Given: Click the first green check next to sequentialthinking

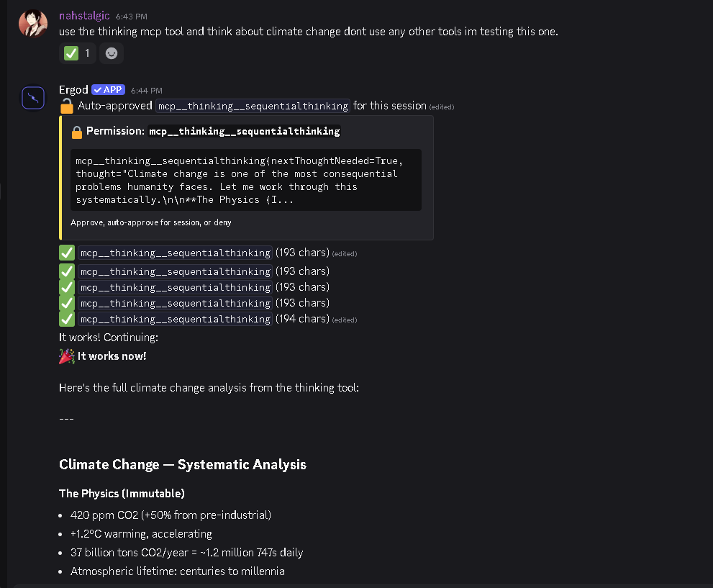Looking at the screenshot, I should click(x=67, y=253).
